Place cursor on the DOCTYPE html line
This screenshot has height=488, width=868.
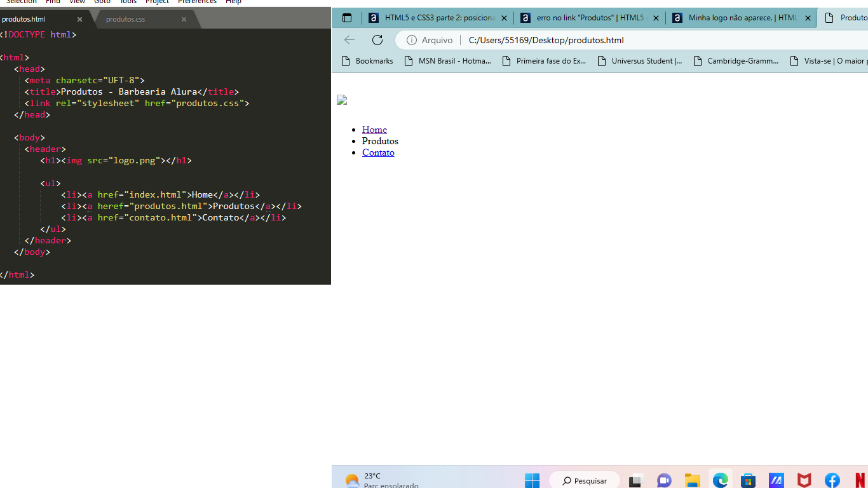38,34
